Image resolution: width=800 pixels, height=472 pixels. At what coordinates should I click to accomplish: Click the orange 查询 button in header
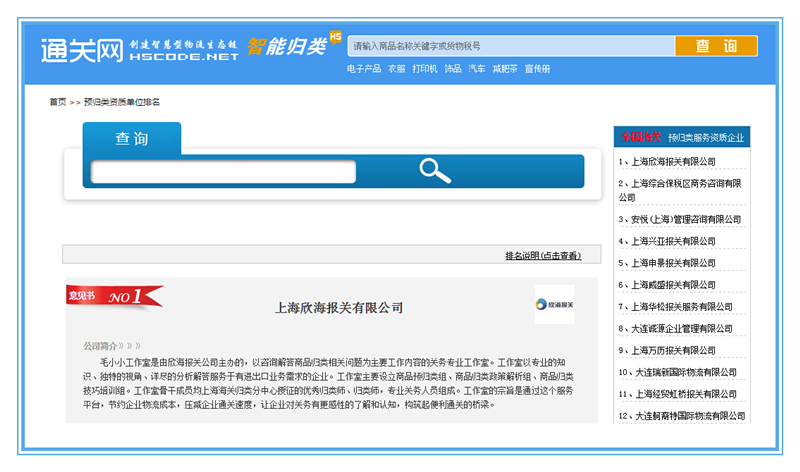coord(716,46)
